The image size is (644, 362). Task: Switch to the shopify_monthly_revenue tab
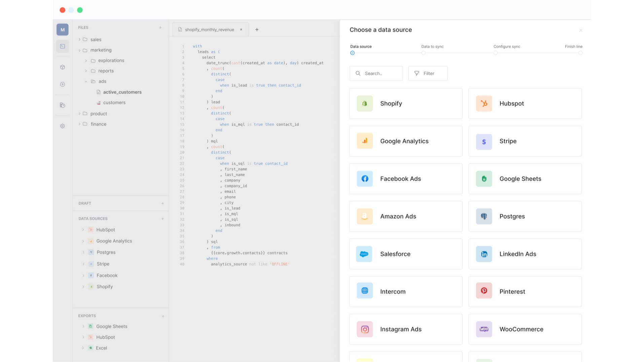[209, 30]
